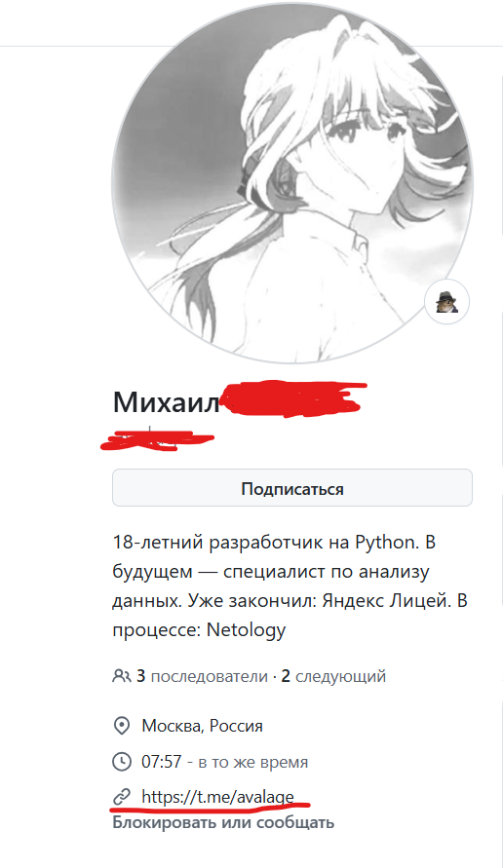Open the 2 следующий list
Viewport: 503px width, 868px height.
[333, 676]
